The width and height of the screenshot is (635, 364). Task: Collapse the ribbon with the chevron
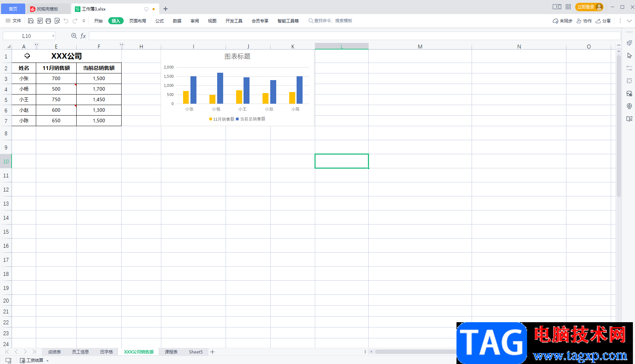[x=629, y=21]
